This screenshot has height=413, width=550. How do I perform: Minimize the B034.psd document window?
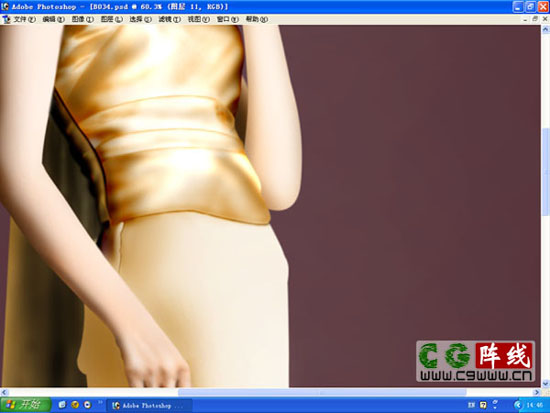525,19
